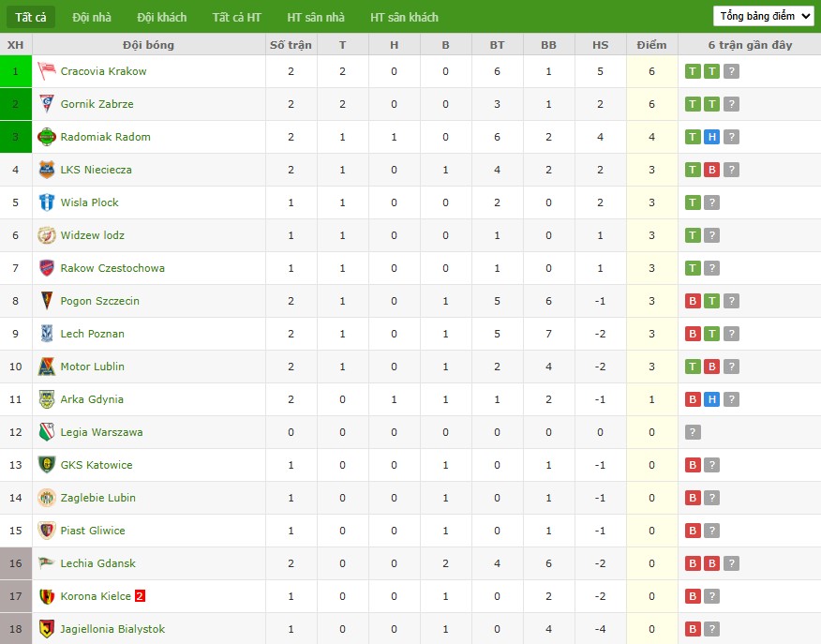Viewport: 821px width, 644px height.
Task: Click the Cracovia Krakow team crest
Action: tap(47, 71)
